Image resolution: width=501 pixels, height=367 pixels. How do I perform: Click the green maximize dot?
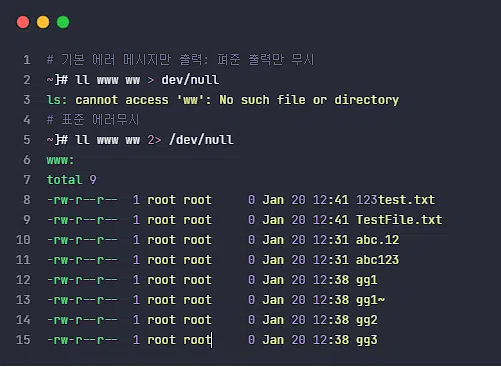[63, 22]
